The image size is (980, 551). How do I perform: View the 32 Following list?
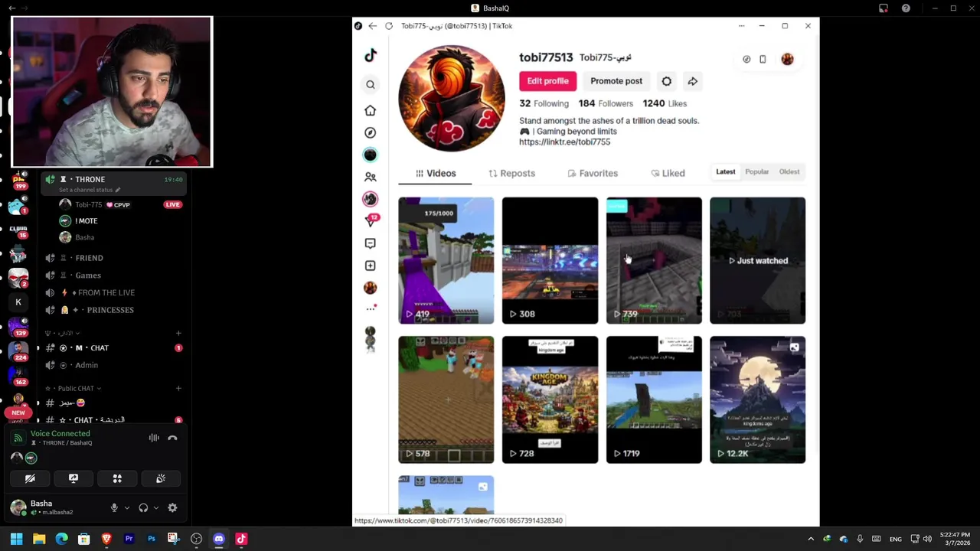pos(544,103)
